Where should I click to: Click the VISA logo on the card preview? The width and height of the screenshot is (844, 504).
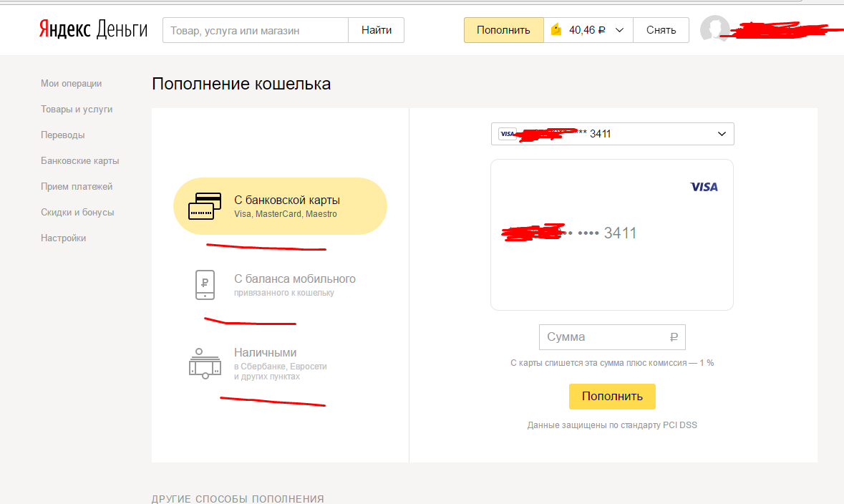pos(704,187)
